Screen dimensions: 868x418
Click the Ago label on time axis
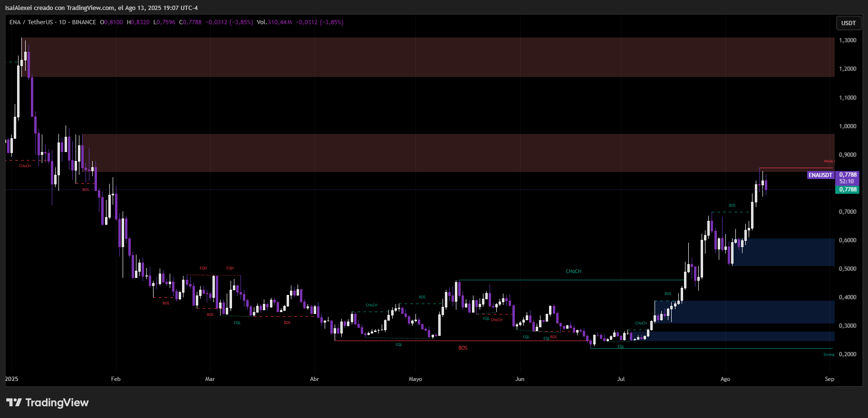(725, 379)
